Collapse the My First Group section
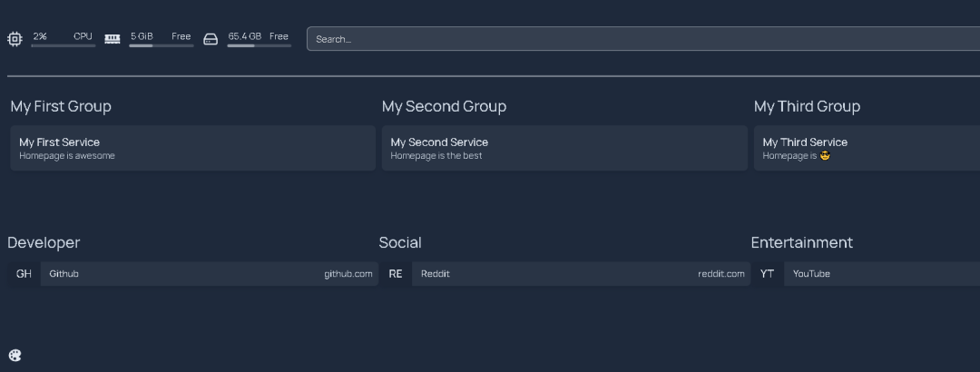 pos(61,106)
